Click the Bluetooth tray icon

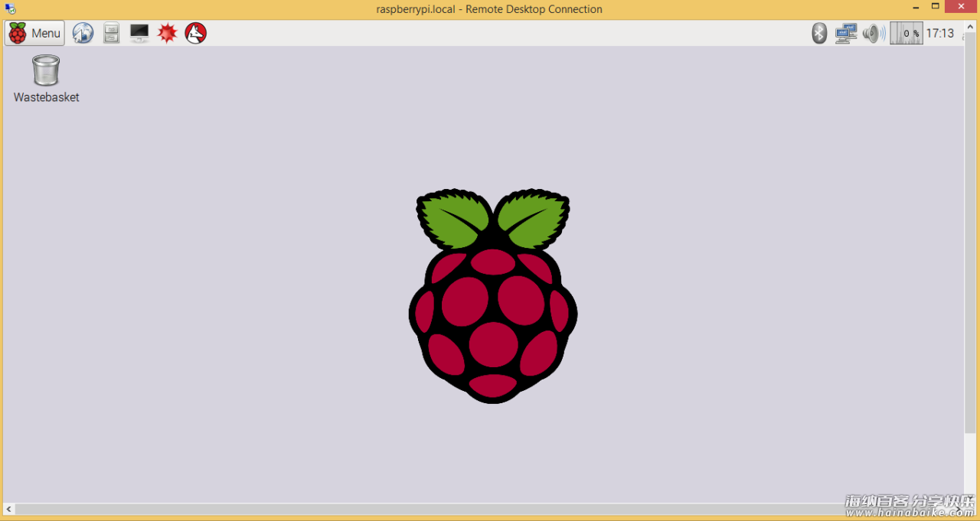click(x=819, y=33)
